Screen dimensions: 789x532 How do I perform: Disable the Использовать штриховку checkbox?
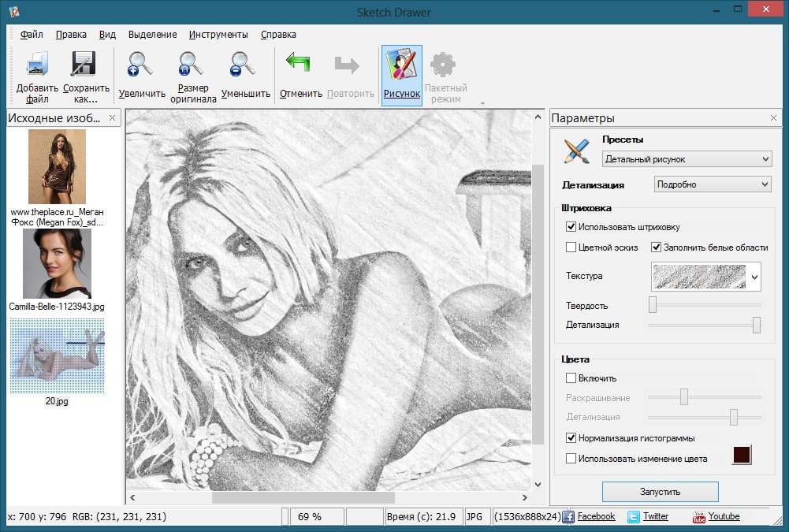pos(571,227)
